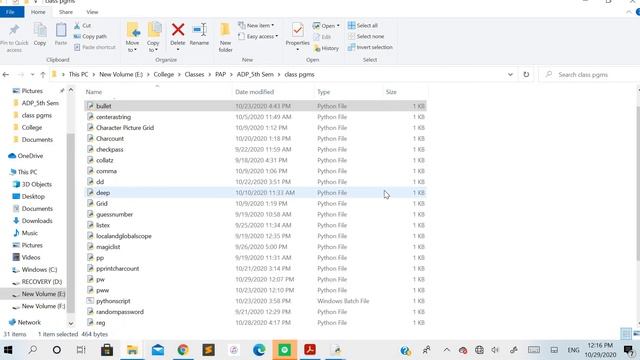Click Select none
Viewport: 640px width, 360px height.
[366, 36]
